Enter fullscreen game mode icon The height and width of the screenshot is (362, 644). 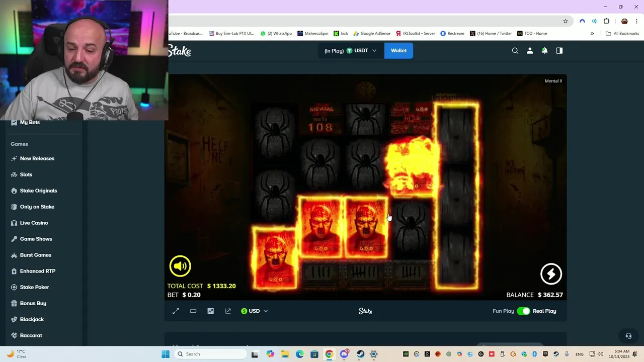coord(176,311)
